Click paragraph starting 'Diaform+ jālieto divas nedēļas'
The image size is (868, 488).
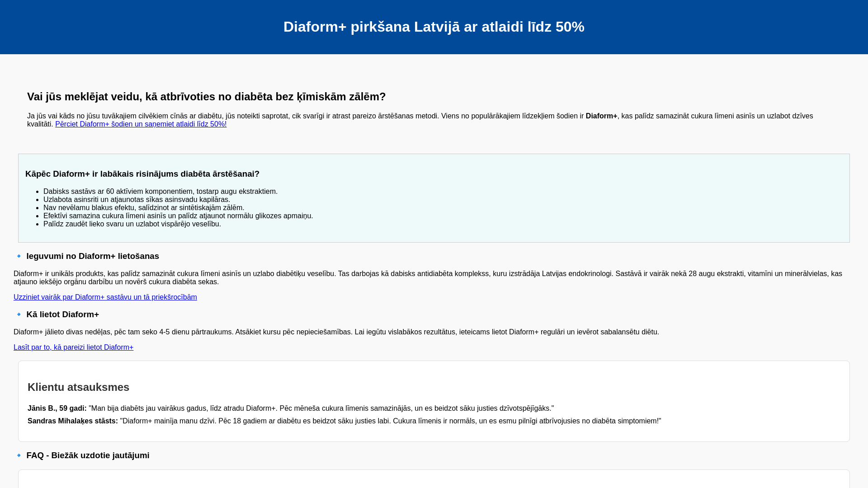click(x=336, y=332)
